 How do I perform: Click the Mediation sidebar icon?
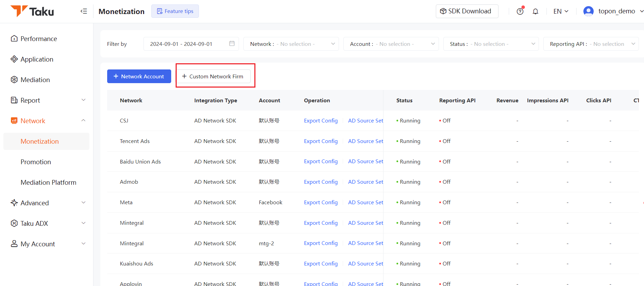coord(14,79)
